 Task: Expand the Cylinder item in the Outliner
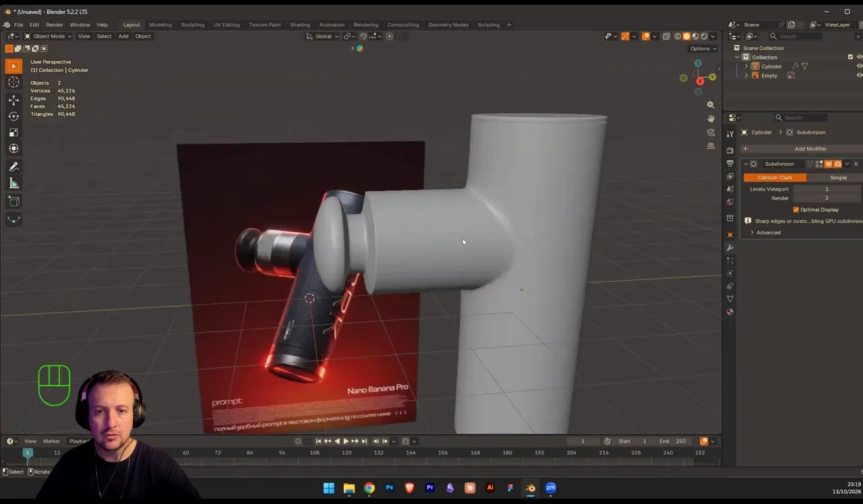[746, 66]
